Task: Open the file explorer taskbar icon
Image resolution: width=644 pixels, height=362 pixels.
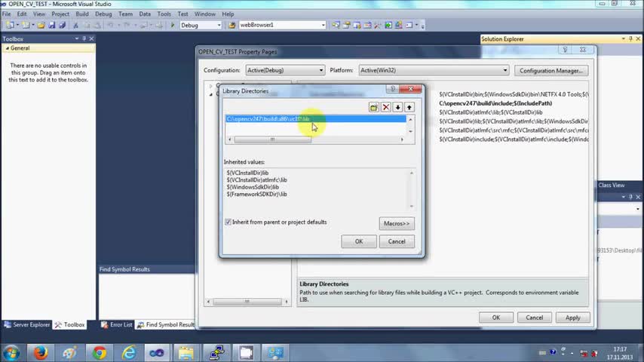Action: click(x=186, y=352)
